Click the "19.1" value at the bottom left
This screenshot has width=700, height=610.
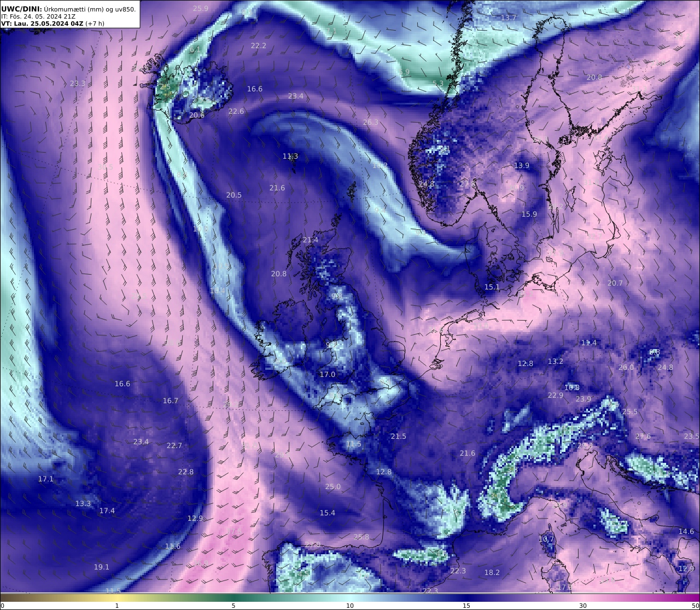coord(102,567)
